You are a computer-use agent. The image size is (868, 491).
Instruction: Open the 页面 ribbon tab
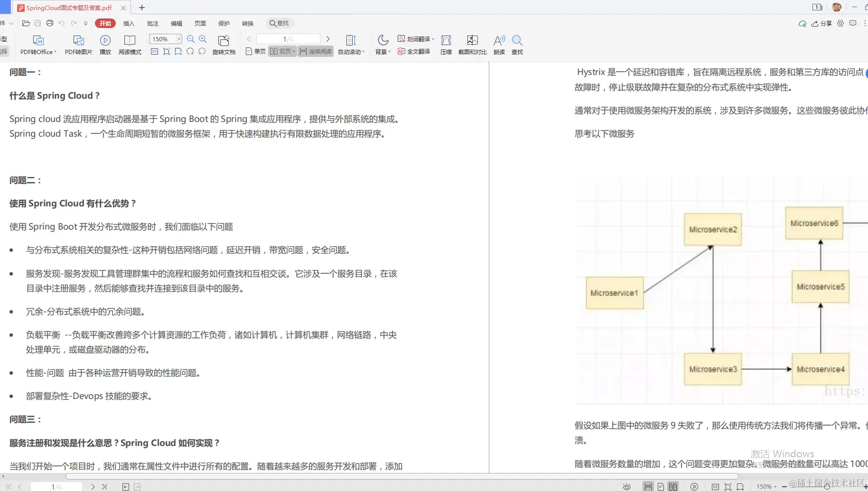[x=200, y=23]
